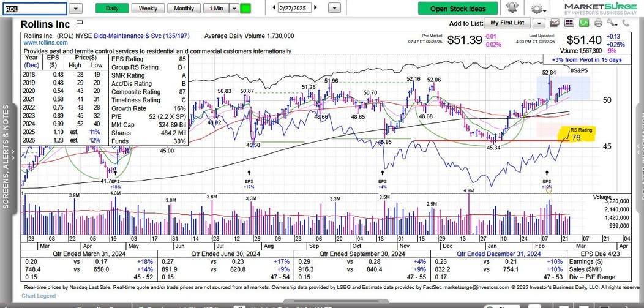The height and width of the screenshot is (308, 644).
Task: Expand the dropdown next to date field
Action: [x=334, y=9]
